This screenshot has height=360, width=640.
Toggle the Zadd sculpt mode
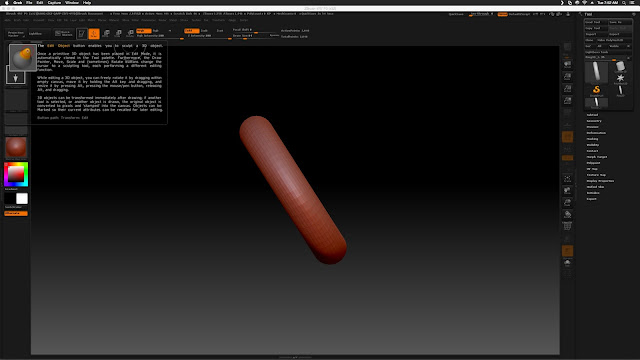tap(191, 31)
